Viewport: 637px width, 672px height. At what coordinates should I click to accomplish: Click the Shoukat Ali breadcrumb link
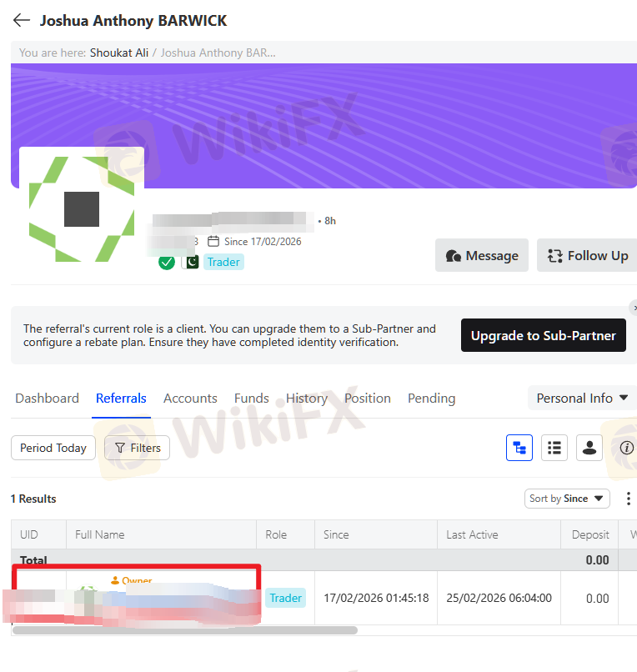(x=119, y=53)
